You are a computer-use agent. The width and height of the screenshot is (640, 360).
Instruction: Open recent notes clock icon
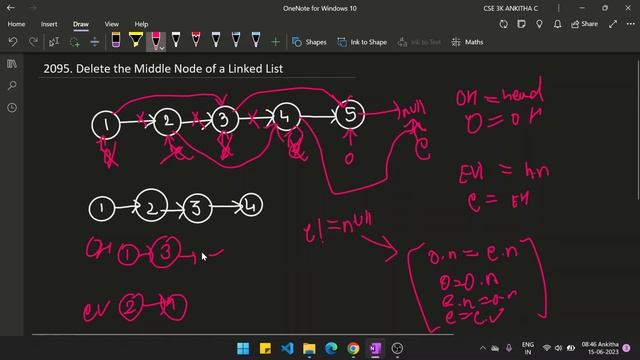[12, 108]
